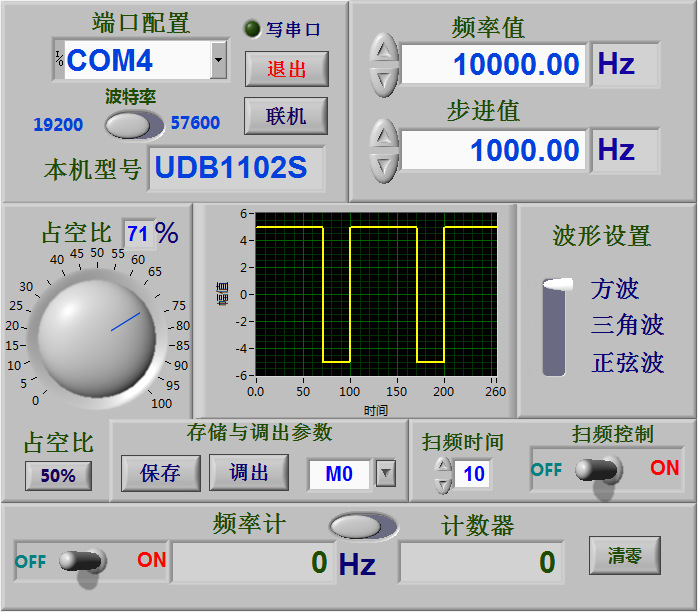
Task: Click the 1000.00 step value field
Action: (494, 150)
